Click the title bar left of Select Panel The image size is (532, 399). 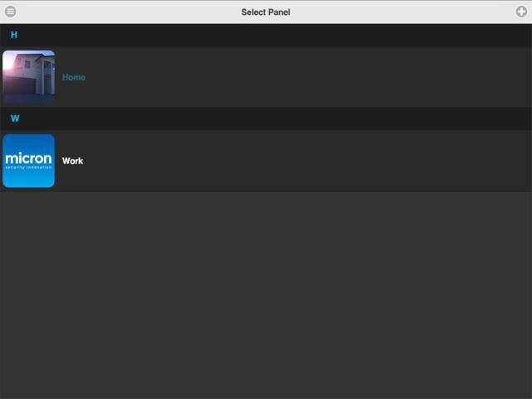[125, 12]
